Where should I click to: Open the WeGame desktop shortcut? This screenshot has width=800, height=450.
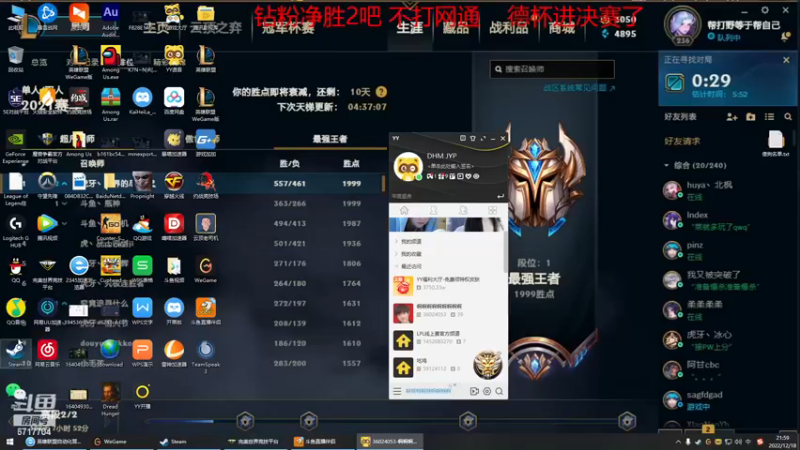coord(206,269)
